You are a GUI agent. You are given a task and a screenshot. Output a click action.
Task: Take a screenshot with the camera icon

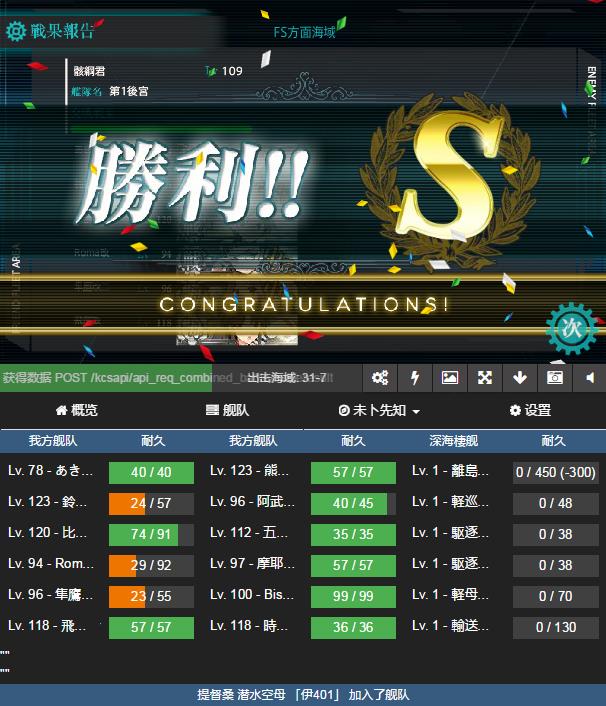tap(555, 377)
